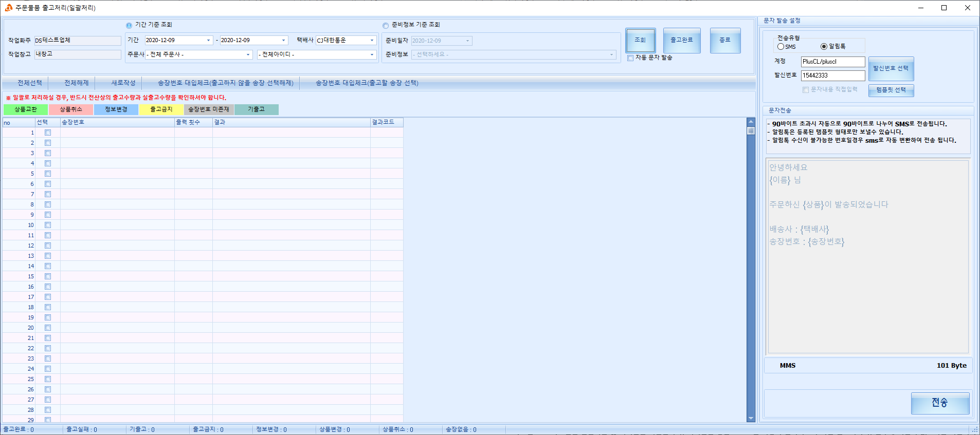This screenshot has width=980, height=435.
Task: Click the 계정 PlusCL/pluscl input field
Action: click(x=833, y=62)
